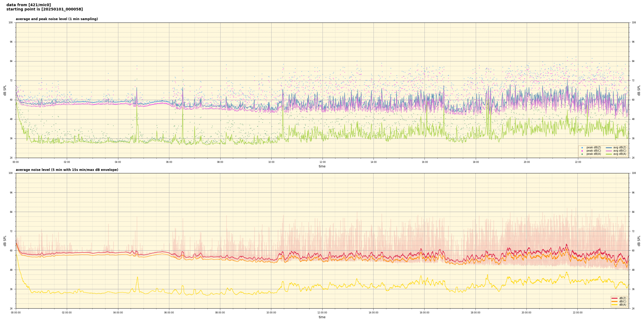Click the 22:00:00 tick on lower time axis
This screenshot has width=644, height=322.
[578, 313]
